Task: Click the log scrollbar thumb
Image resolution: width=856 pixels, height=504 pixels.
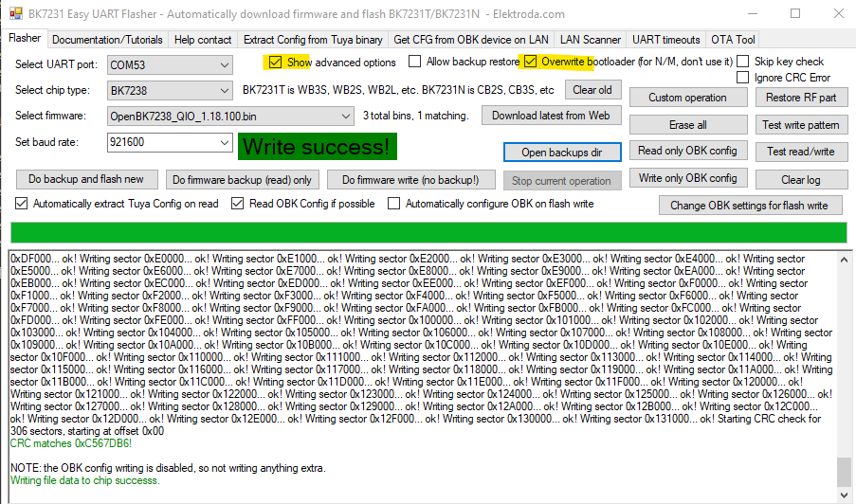Action: point(845,471)
